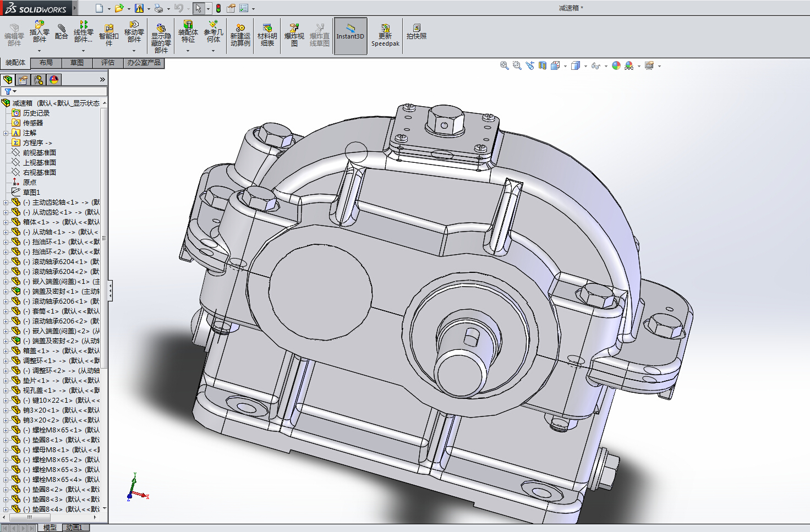This screenshot has height=532, width=810.
Task: Click the 动画1 motion study tab
Action: [x=74, y=528]
